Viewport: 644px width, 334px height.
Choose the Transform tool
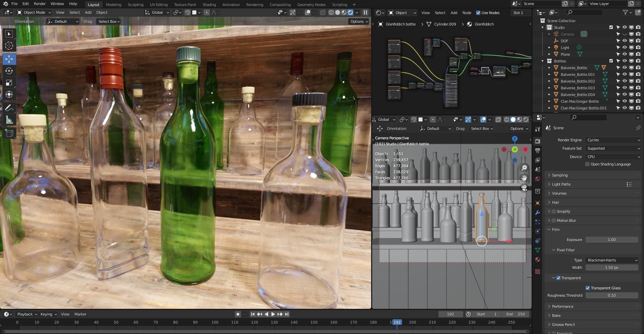tap(9, 94)
